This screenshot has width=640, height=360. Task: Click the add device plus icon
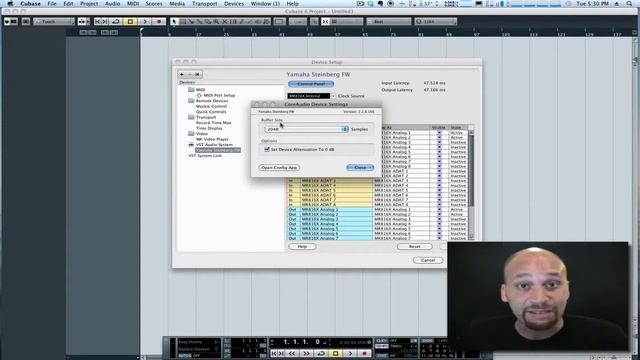pos(182,74)
